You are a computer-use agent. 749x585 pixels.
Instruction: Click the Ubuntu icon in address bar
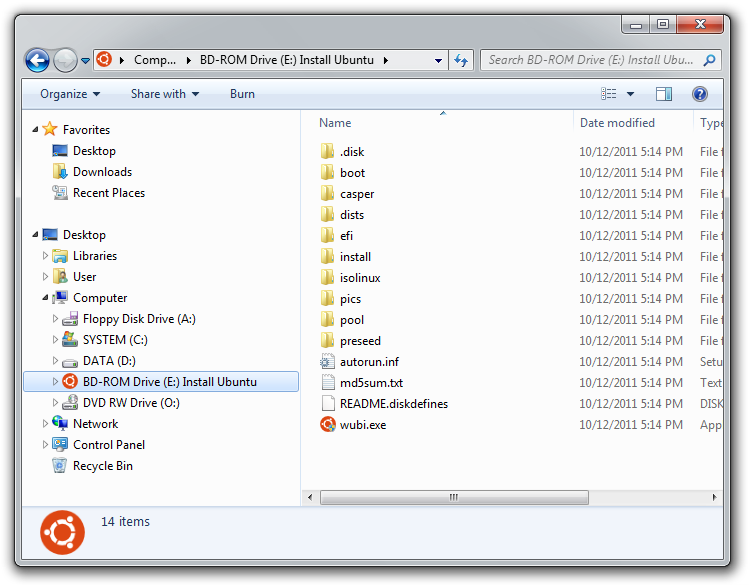click(x=104, y=60)
